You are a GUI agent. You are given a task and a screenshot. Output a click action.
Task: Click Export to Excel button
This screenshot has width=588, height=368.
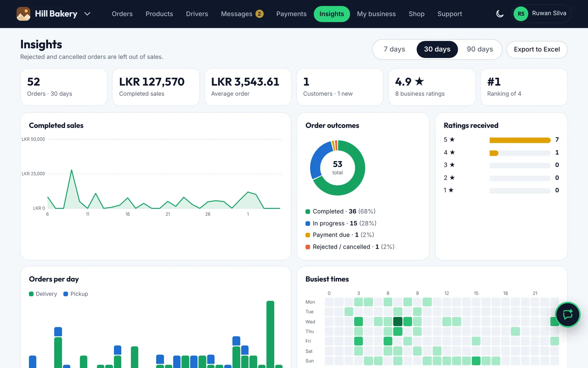point(537,49)
